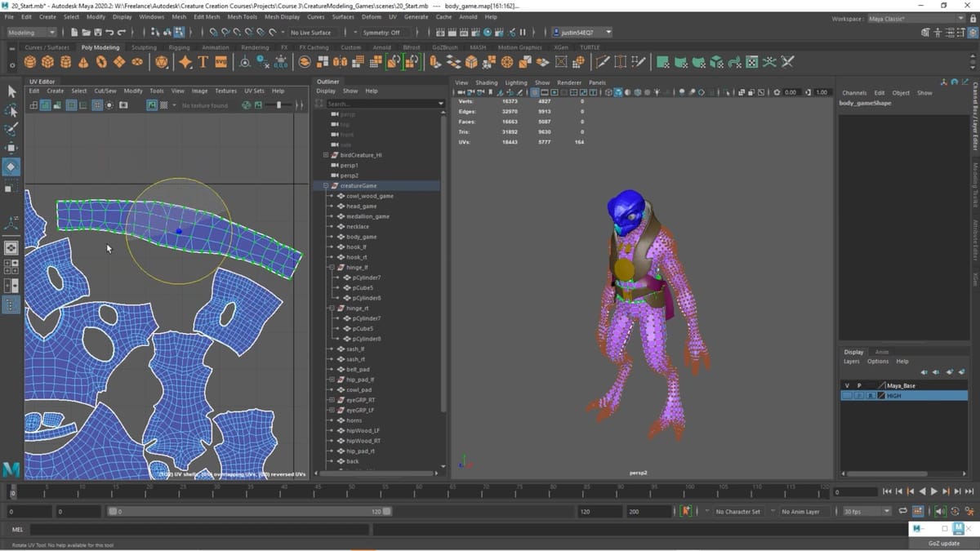The height and width of the screenshot is (551, 980).
Task: Switch to the Rigging shelf tab
Action: [x=179, y=47]
